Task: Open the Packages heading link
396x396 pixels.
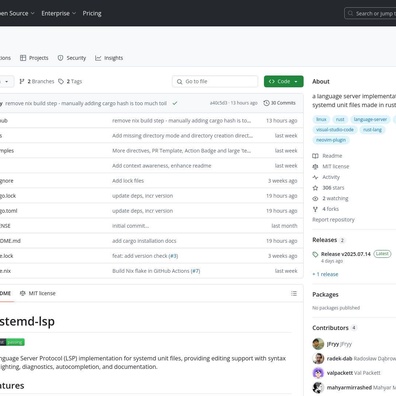Action: coord(325,295)
